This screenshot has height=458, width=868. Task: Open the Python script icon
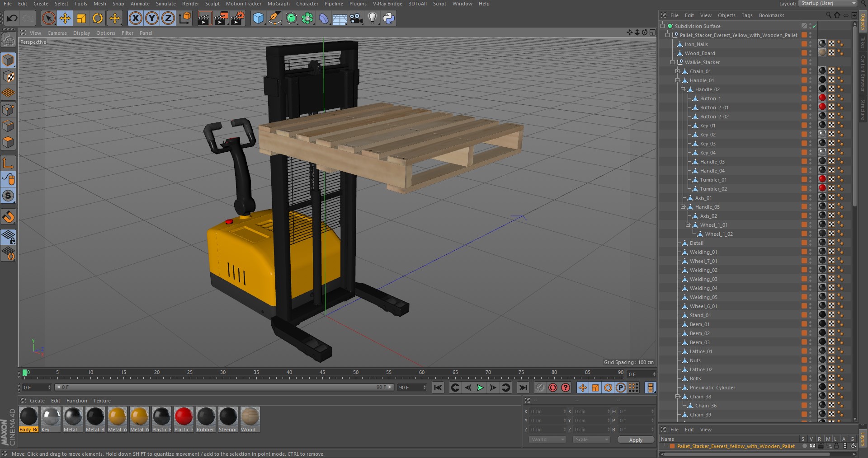[x=389, y=18]
